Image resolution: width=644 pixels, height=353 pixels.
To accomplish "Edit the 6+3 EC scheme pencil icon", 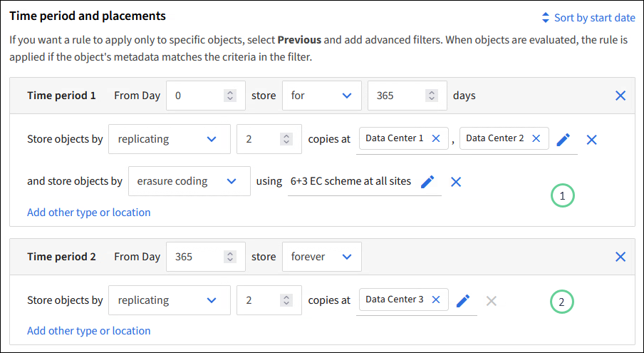I will coord(427,182).
